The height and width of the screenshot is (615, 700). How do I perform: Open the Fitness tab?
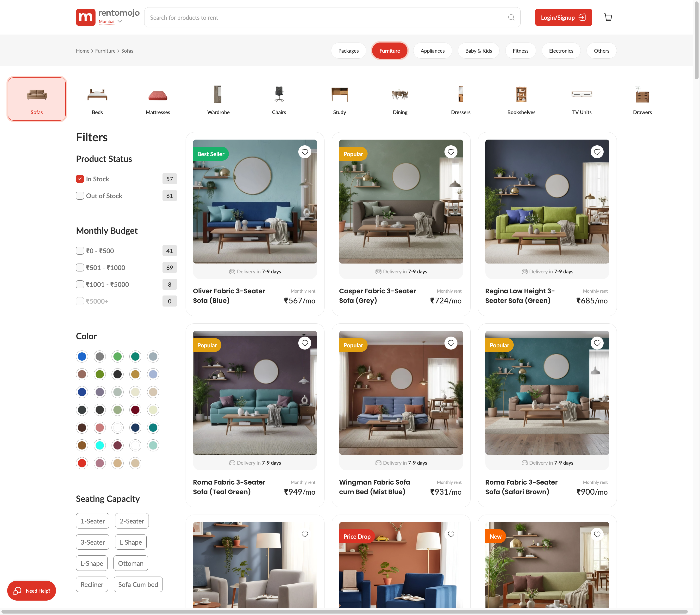click(520, 51)
